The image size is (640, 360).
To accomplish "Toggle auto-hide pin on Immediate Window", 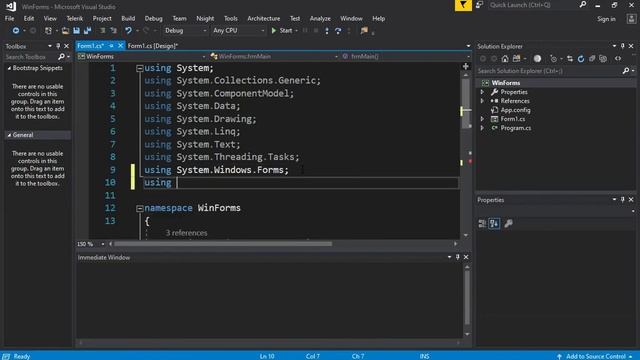I will pyautogui.click(x=458, y=257).
